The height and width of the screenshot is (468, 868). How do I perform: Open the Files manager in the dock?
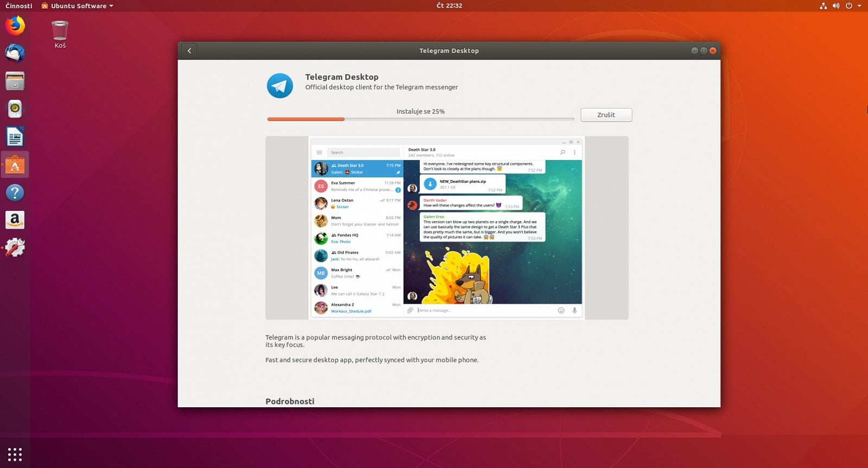point(15,81)
